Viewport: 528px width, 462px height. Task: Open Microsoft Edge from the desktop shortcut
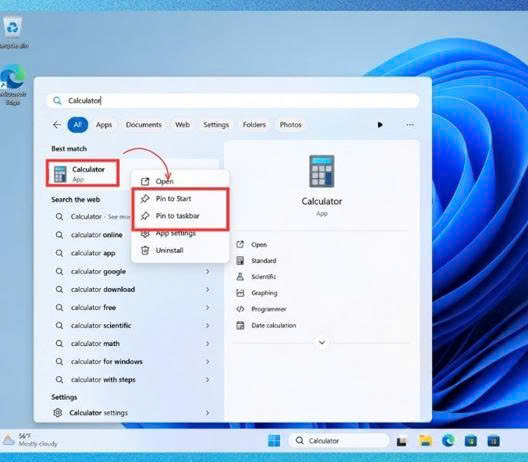click(13, 85)
